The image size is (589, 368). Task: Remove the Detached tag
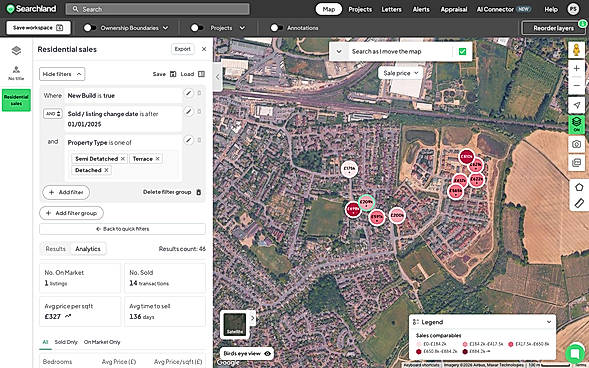[x=106, y=170]
